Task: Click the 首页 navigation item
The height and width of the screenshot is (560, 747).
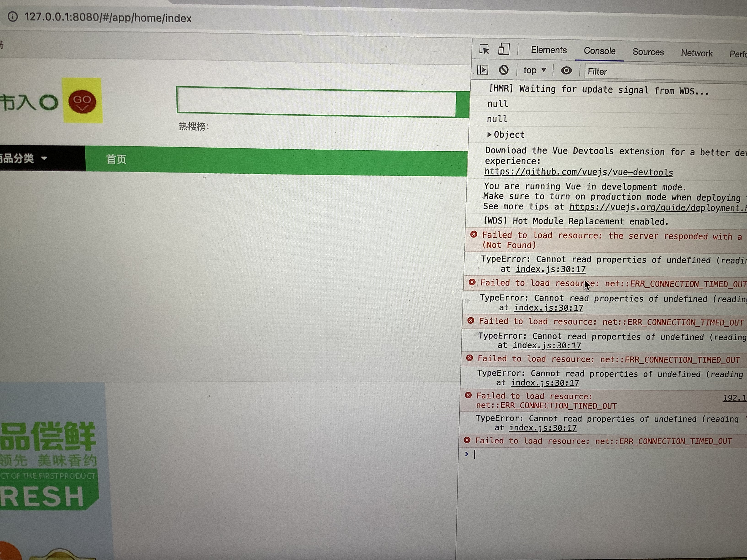Action: (116, 159)
